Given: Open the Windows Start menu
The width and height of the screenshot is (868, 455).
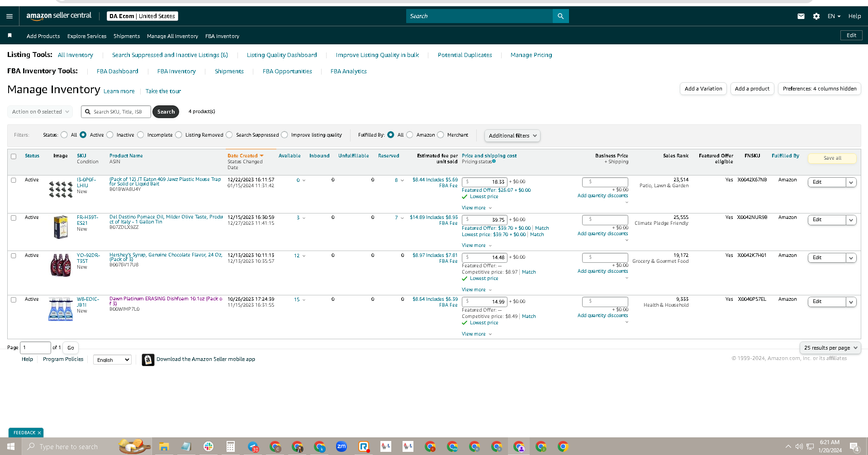Looking at the screenshot, I should 11,446.
